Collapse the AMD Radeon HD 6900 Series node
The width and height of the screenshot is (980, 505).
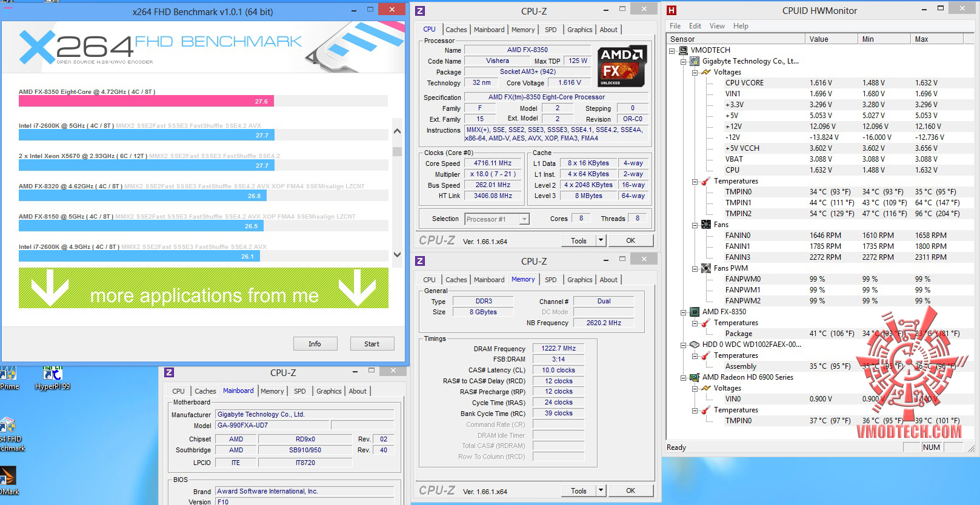coord(684,377)
